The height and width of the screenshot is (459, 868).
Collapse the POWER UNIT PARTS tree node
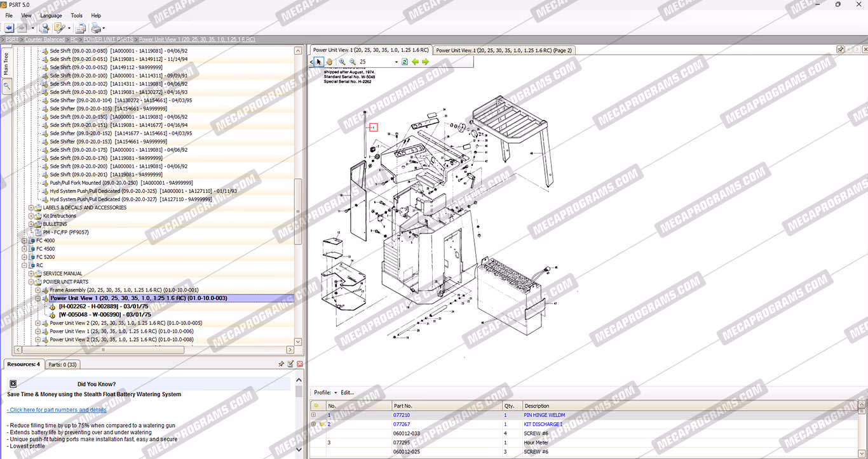(x=31, y=282)
